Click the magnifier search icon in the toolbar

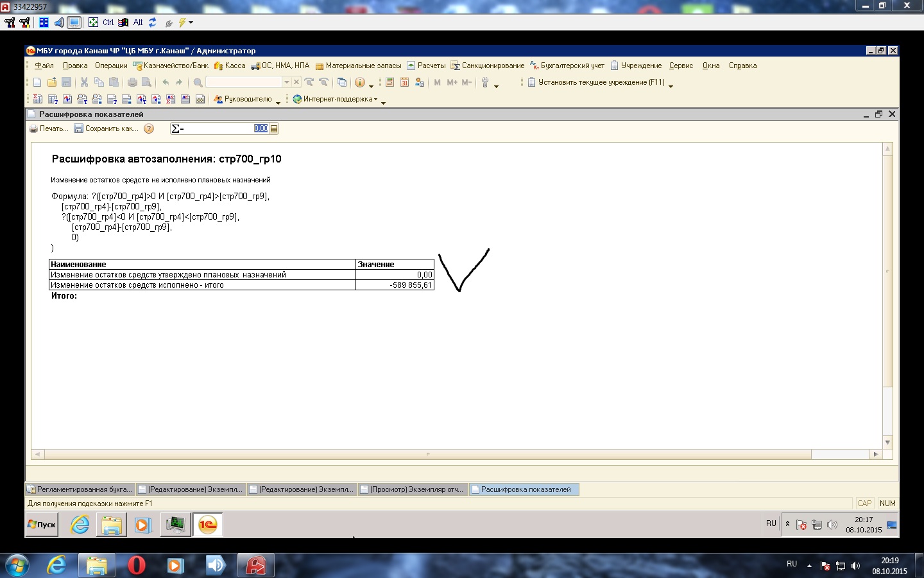point(198,82)
